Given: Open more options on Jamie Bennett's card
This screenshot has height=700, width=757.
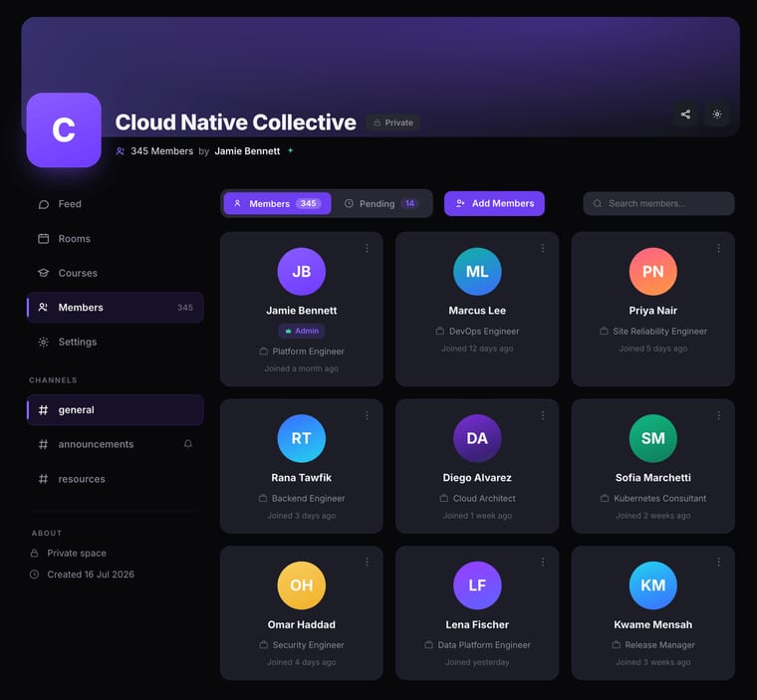Looking at the screenshot, I should click(367, 248).
